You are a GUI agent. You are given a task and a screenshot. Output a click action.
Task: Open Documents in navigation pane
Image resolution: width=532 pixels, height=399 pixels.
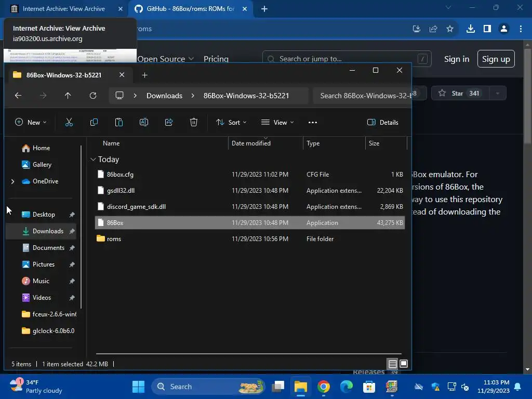pyautogui.click(x=48, y=248)
